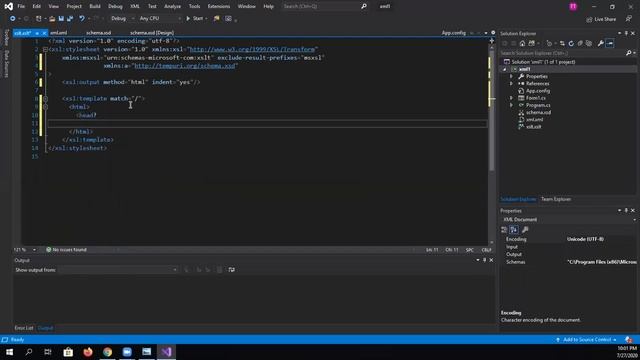
Task: Open xslt.xslt in Solution Explorer
Action: [533, 127]
